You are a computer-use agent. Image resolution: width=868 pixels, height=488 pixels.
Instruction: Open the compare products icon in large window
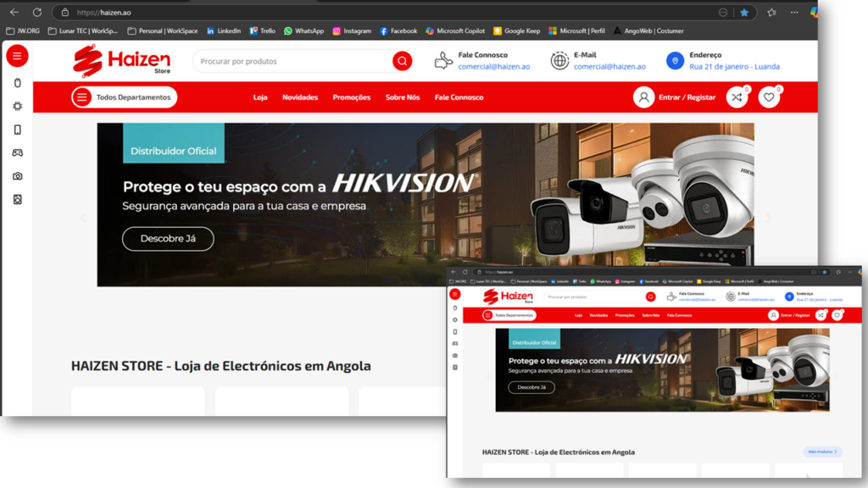pyautogui.click(x=737, y=97)
